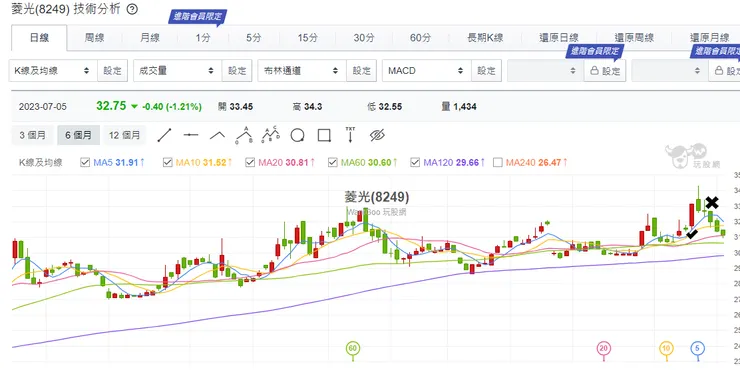
Task: Select the A-B-C-D multi-wave drawing tool
Action: pos(271,135)
